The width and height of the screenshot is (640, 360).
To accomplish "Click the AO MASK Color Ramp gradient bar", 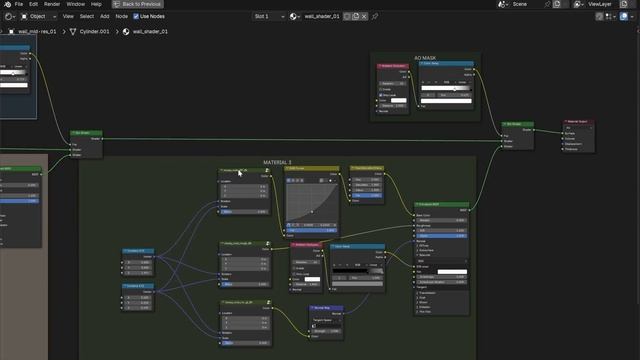I will [x=446, y=88].
